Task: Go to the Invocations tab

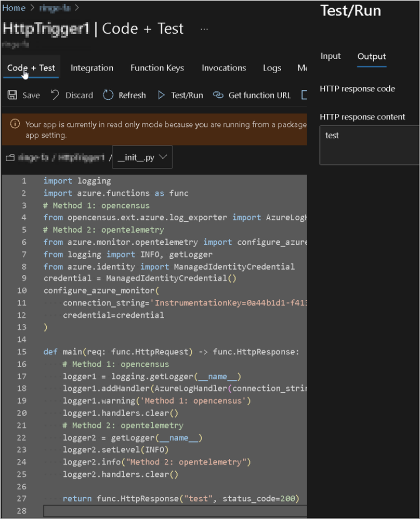Action: pyautogui.click(x=224, y=68)
